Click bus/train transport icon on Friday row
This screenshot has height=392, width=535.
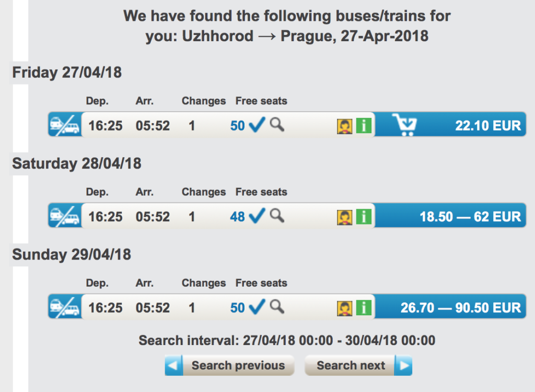coord(64,125)
